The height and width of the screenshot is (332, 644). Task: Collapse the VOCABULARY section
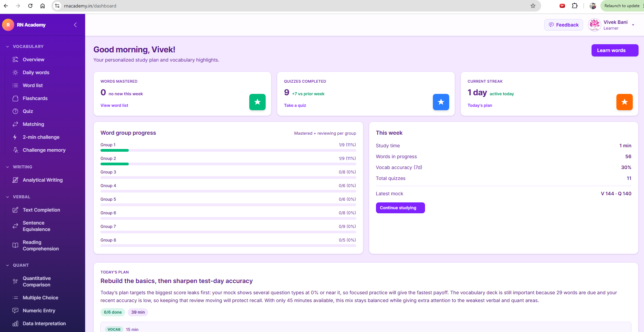[x=7, y=47]
